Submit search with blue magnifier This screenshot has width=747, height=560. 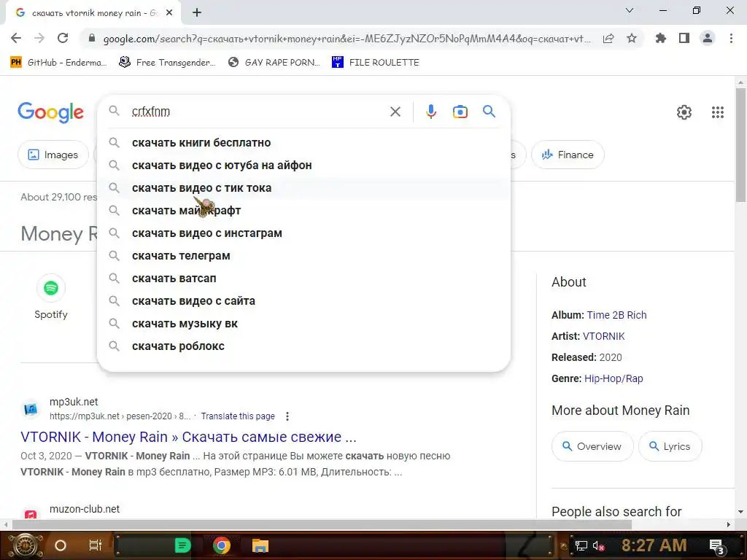(x=489, y=112)
